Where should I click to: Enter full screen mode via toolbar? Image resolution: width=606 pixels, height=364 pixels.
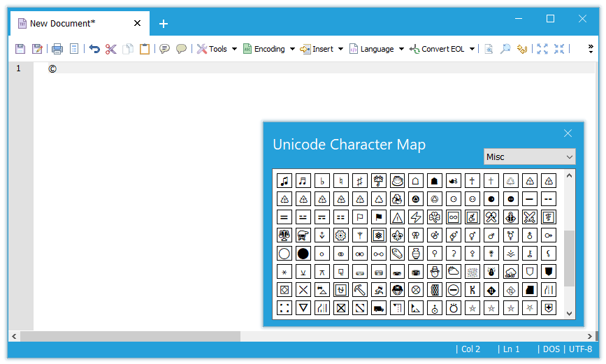542,49
